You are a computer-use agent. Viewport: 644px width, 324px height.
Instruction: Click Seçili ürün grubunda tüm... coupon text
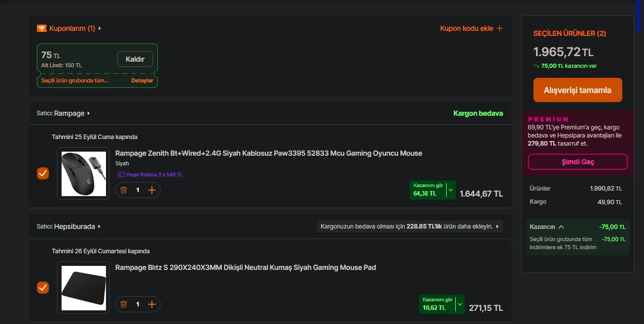point(75,81)
